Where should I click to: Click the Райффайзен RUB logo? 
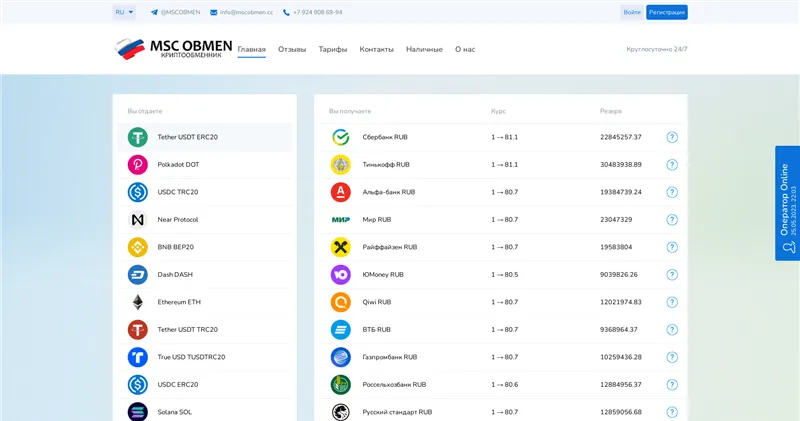click(x=340, y=247)
